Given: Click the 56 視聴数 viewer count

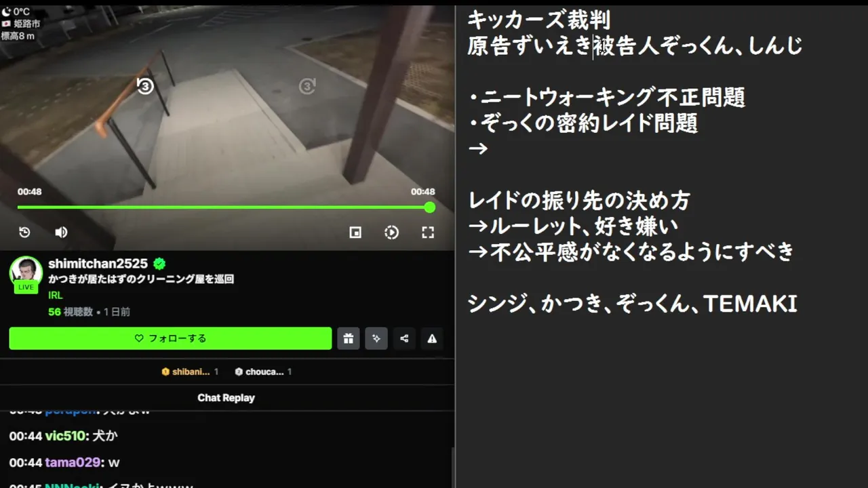Looking at the screenshot, I should (x=71, y=312).
